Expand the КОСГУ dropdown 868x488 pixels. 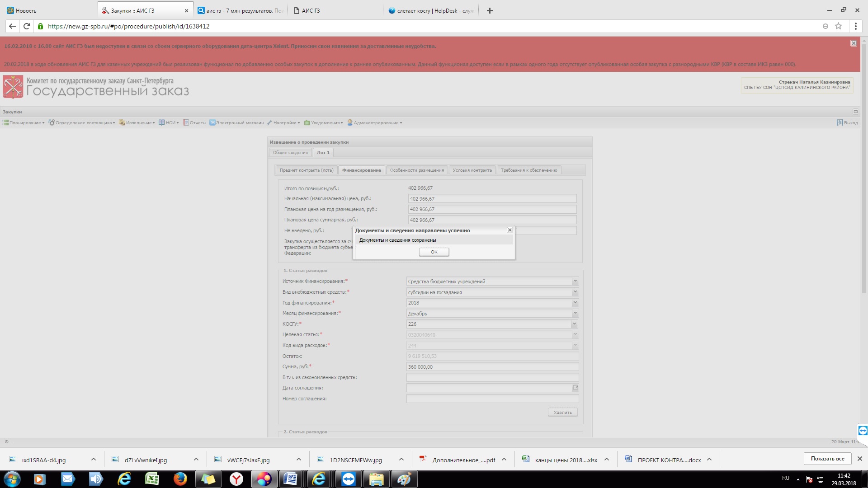(574, 324)
